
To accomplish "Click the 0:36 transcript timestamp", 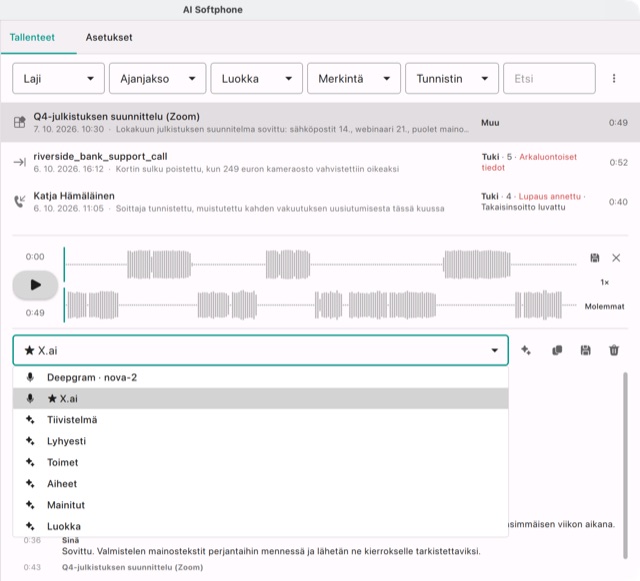I will pyautogui.click(x=32, y=540).
